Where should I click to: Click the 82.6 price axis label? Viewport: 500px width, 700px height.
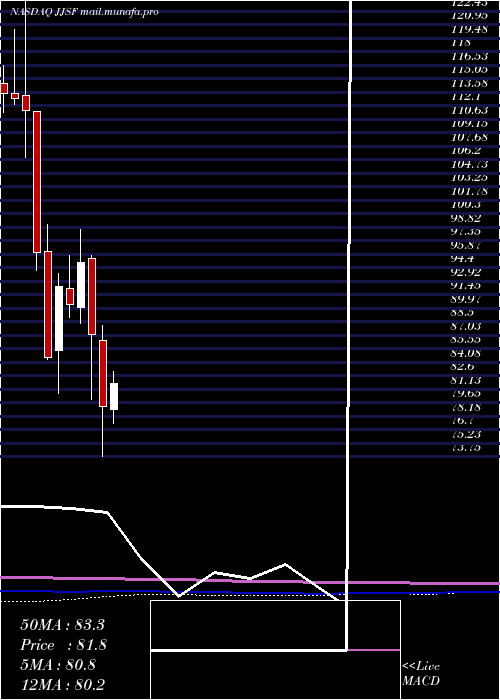(x=463, y=366)
